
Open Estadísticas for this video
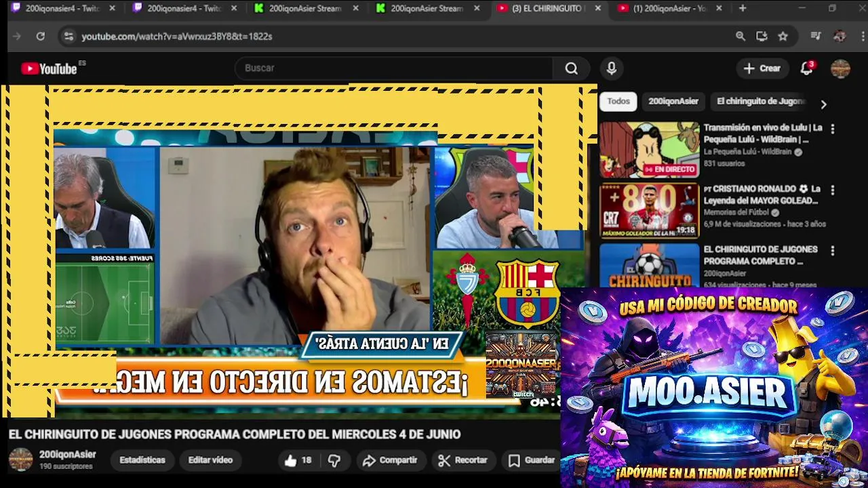[x=142, y=460]
